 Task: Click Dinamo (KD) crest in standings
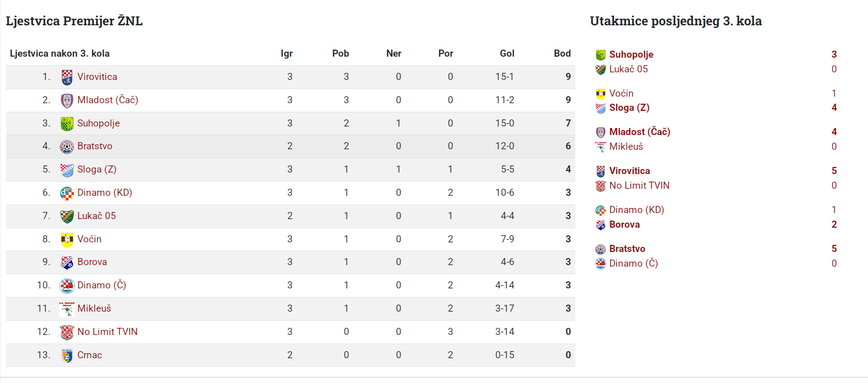click(67, 193)
